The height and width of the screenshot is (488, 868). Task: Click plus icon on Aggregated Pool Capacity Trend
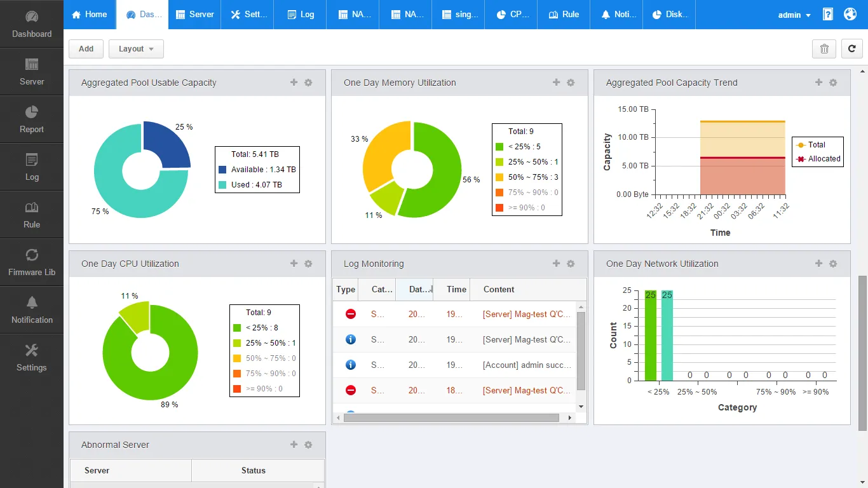(x=818, y=83)
